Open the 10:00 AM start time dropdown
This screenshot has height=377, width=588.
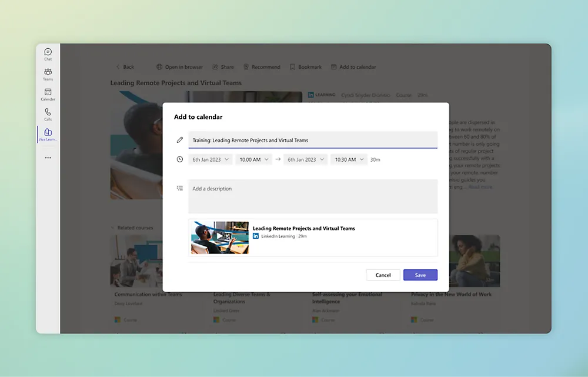253,159
